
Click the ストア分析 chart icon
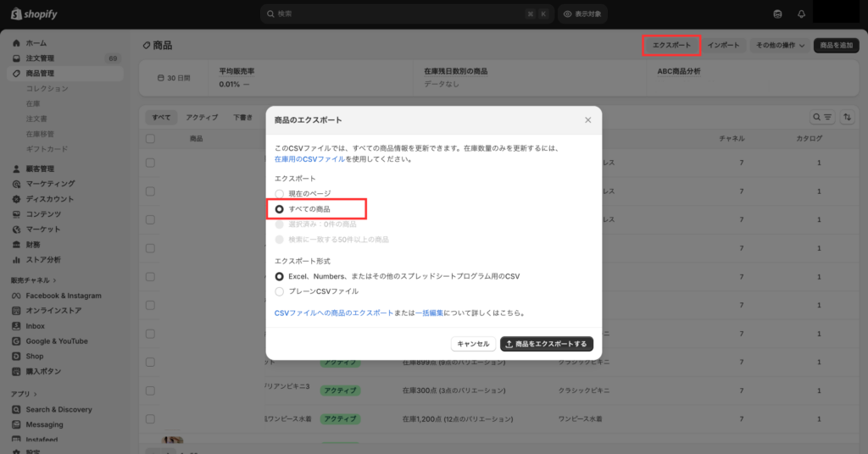click(x=16, y=260)
